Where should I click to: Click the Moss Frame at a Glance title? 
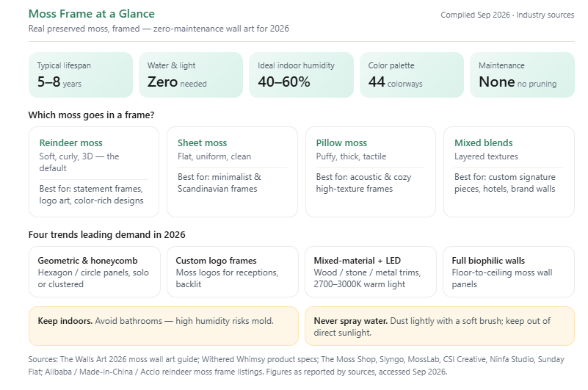92,14
